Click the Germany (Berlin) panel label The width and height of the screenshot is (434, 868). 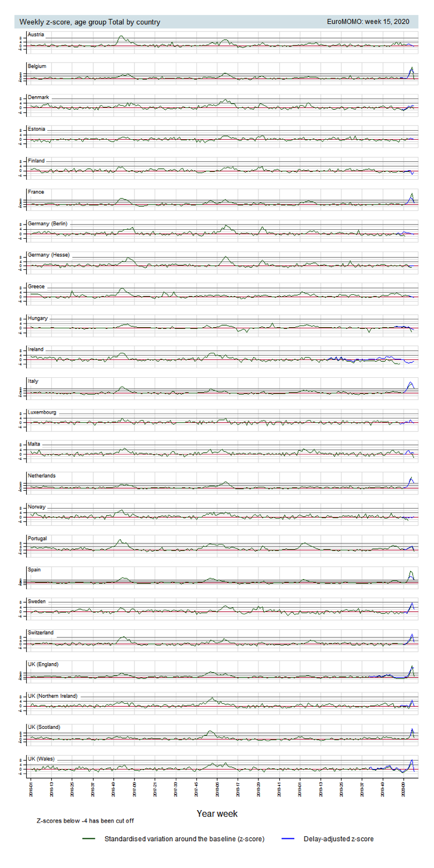click(48, 223)
